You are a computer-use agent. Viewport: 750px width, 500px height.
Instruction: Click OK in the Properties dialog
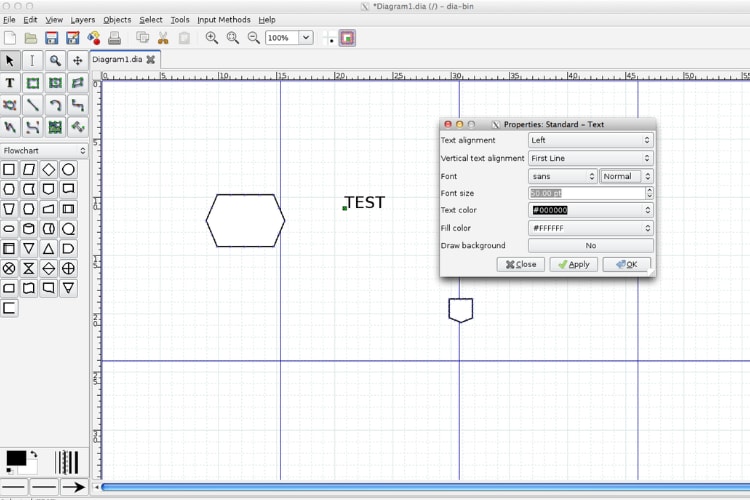coord(627,264)
